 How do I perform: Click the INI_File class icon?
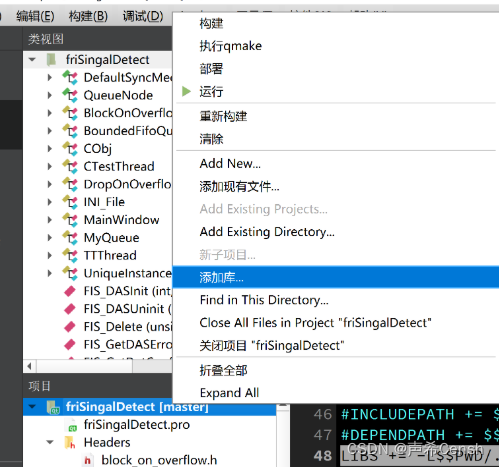(x=70, y=202)
